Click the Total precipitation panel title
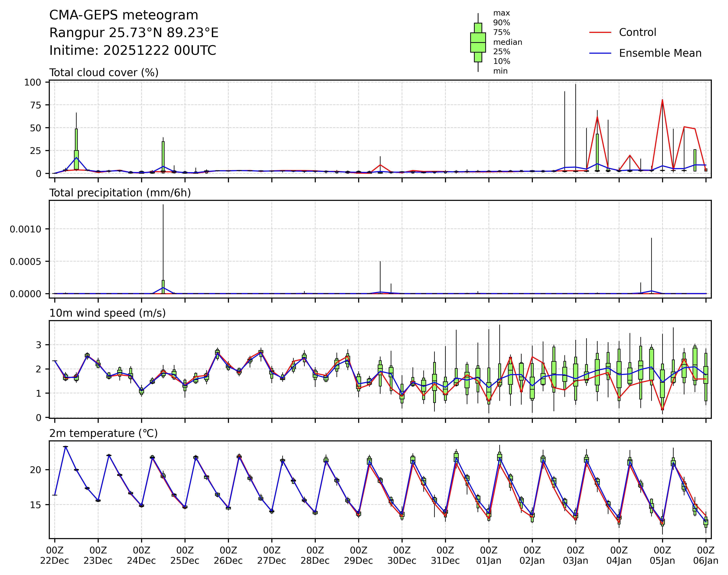The height and width of the screenshot is (575, 728). pos(120,193)
